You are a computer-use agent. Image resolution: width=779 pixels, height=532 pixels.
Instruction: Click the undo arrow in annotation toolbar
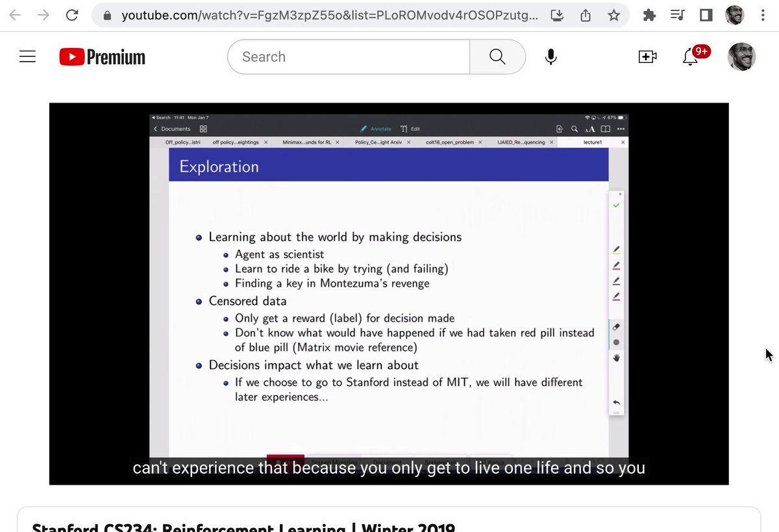(x=616, y=403)
